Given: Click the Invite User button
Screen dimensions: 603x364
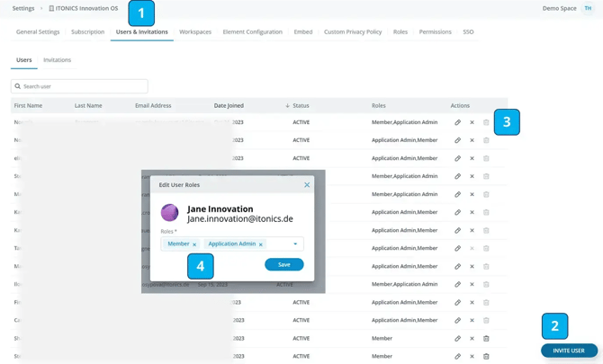Looking at the screenshot, I should (x=569, y=351).
